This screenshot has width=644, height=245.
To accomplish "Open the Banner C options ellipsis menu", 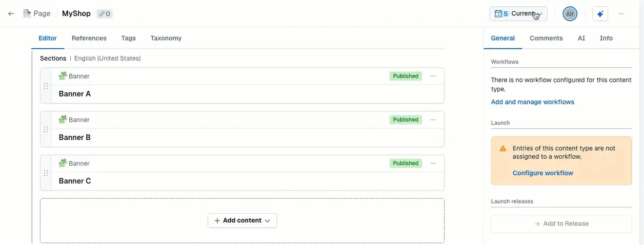I will coord(433,163).
